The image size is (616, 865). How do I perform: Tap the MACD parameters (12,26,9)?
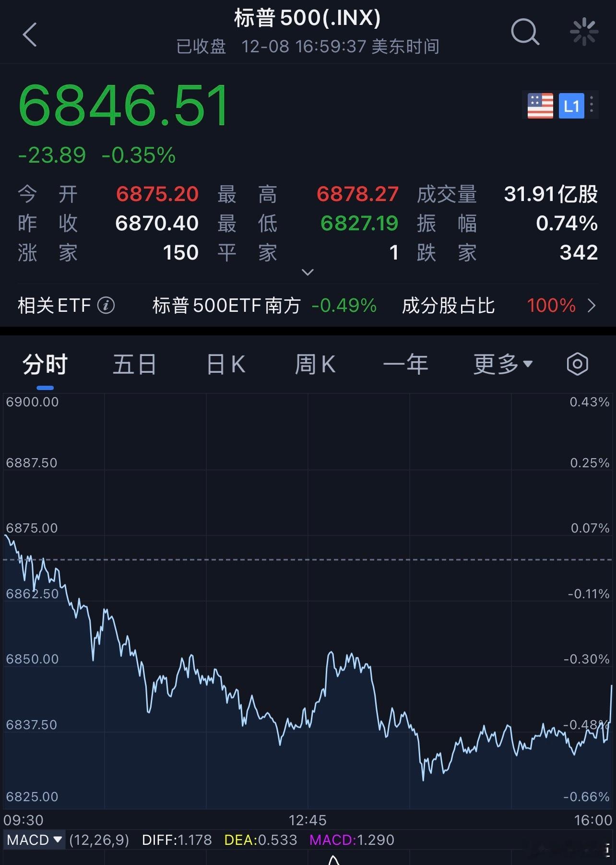(x=99, y=840)
